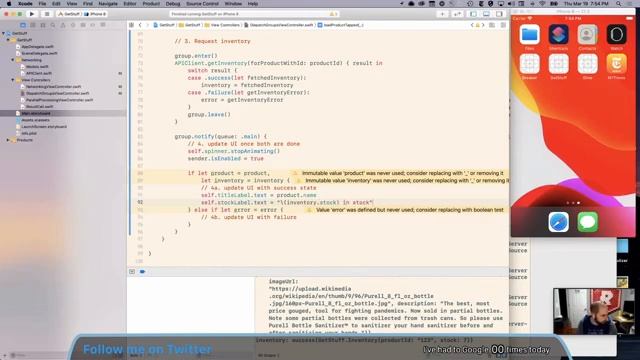Click line 92 gutter to add breakpoint
The height and width of the screenshot is (360, 640).
[x=140, y=202]
